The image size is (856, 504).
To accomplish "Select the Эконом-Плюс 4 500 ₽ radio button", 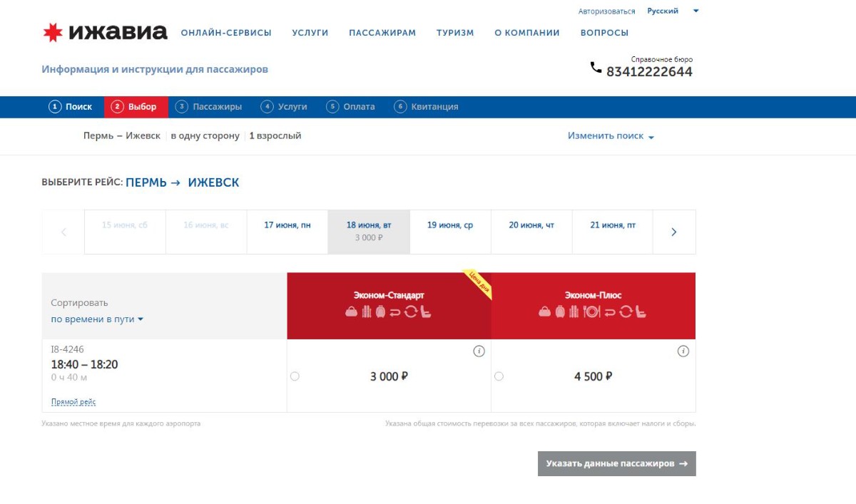I will click(499, 376).
